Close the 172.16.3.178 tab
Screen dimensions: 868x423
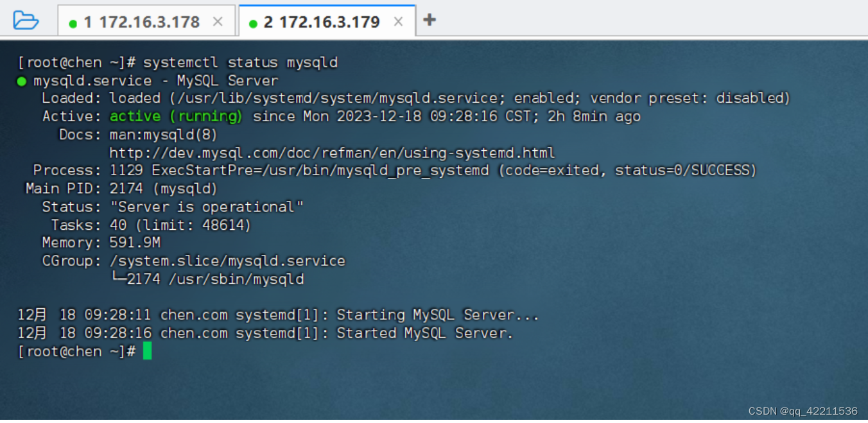(x=218, y=22)
